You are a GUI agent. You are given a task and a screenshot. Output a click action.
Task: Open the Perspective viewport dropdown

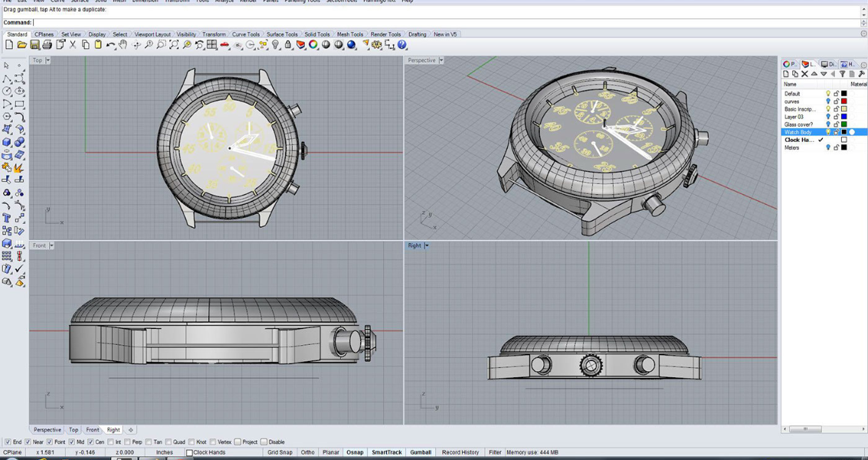443,60
